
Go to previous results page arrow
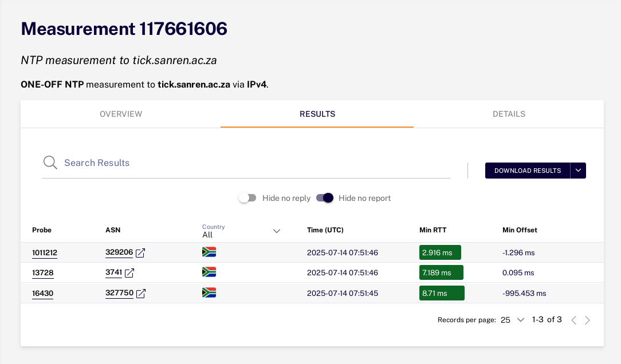point(574,320)
